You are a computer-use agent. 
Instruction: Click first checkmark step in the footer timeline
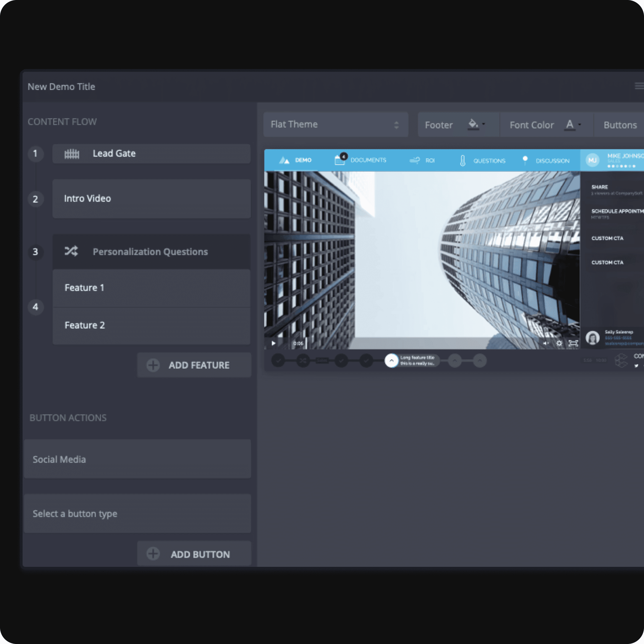[x=278, y=360]
